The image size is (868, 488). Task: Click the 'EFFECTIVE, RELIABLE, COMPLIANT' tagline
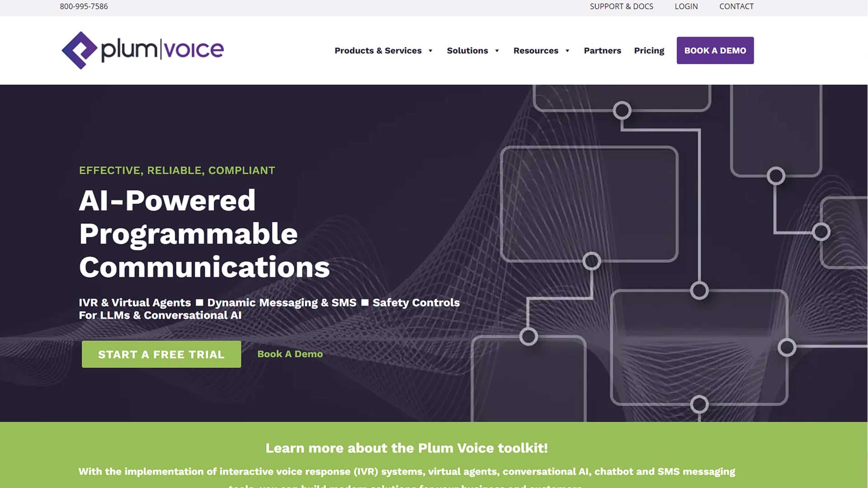coord(177,170)
